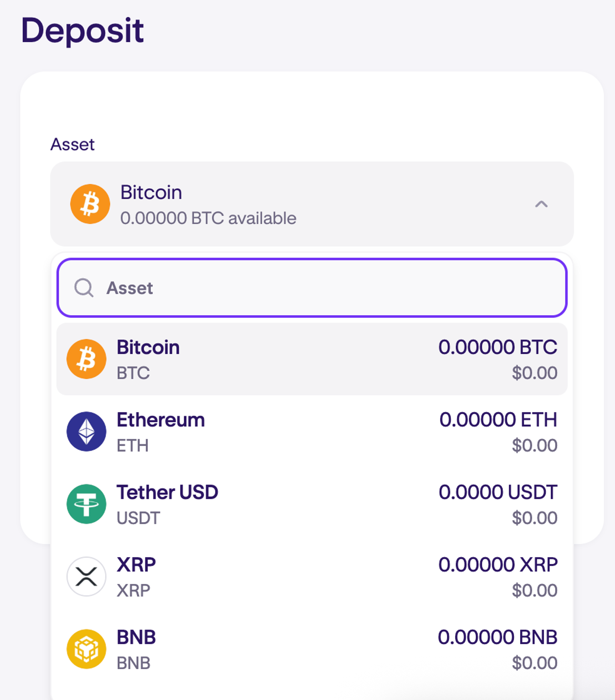
Task: Choose Tether USD as deposit asset
Action: (311, 504)
